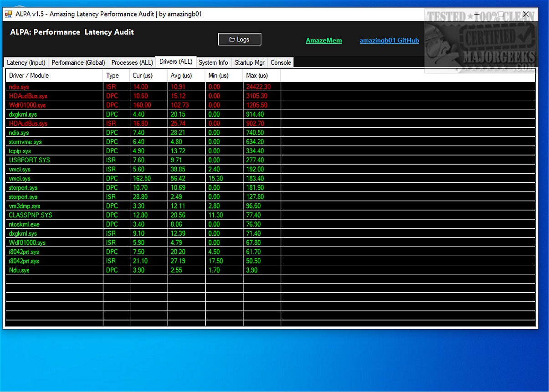
Task: Select the tcpip.sys driver row
Action: [270, 151]
